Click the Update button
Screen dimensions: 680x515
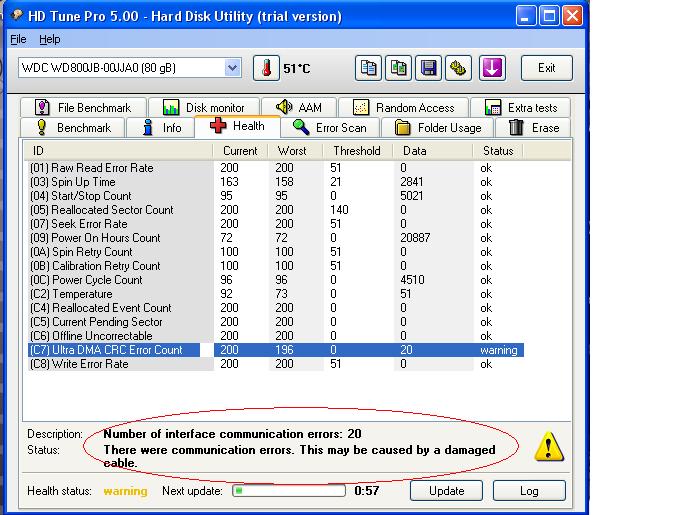click(x=446, y=491)
